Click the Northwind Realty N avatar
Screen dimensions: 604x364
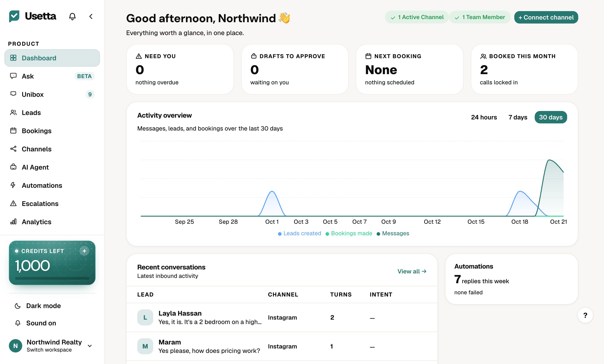coord(16,346)
